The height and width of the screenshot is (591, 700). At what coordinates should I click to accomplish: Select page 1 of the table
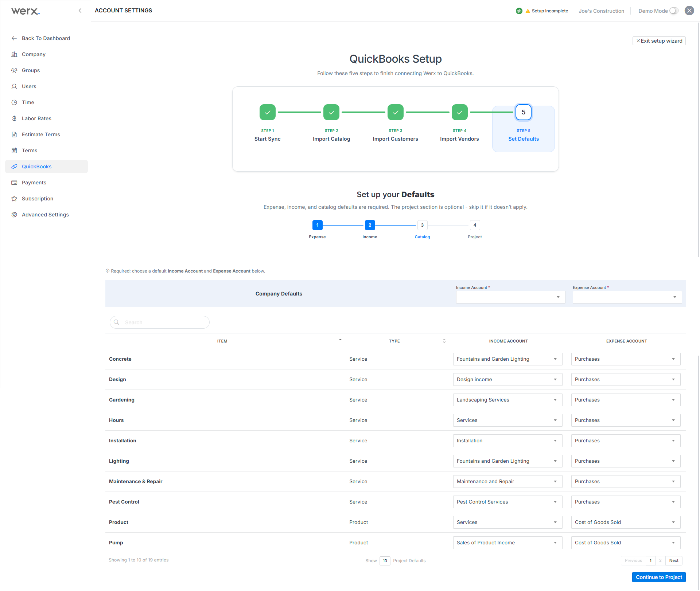pyautogui.click(x=650, y=561)
